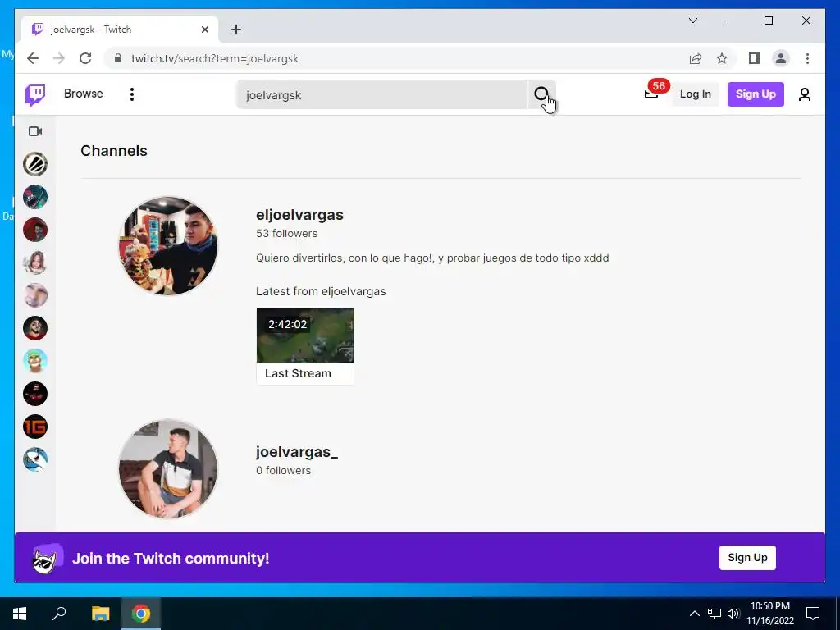Open the black-haired bearded cartoon avatar channel
Image resolution: width=840 pixels, height=630 pixels.
(x=35, y=328)
